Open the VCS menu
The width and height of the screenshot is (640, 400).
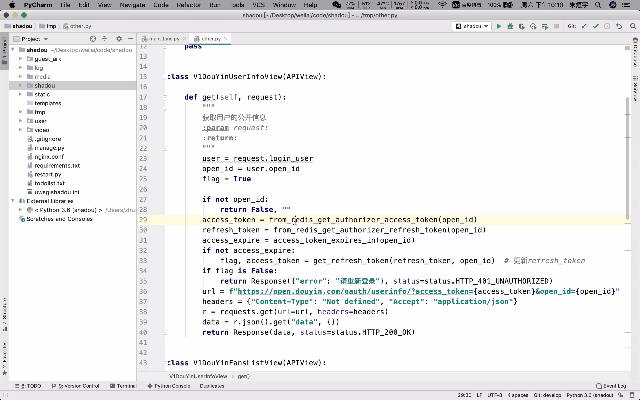tap(258, 5)
